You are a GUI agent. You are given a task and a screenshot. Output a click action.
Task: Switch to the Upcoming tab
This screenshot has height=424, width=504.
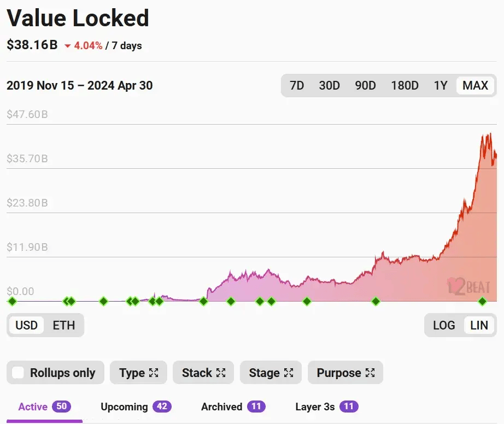click(x=136, y=407)
